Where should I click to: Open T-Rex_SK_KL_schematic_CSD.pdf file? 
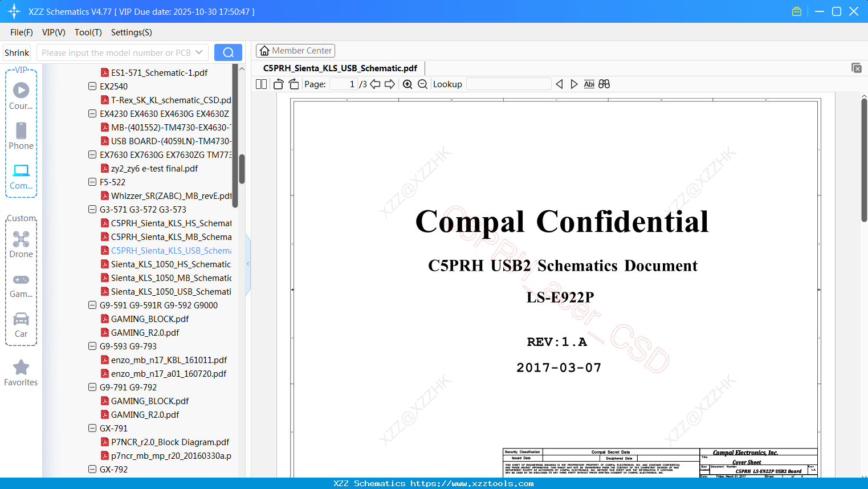166,100
